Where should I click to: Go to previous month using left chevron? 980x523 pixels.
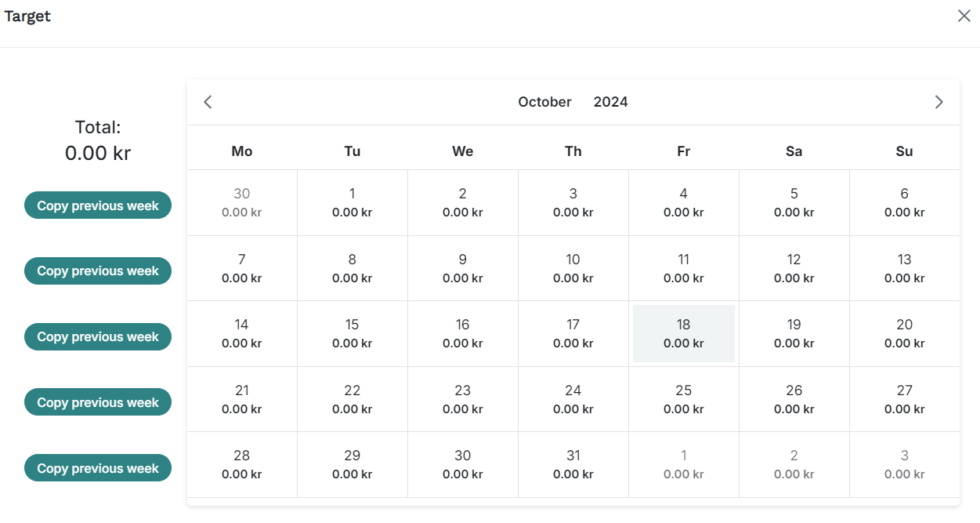[x=208, y=102]
